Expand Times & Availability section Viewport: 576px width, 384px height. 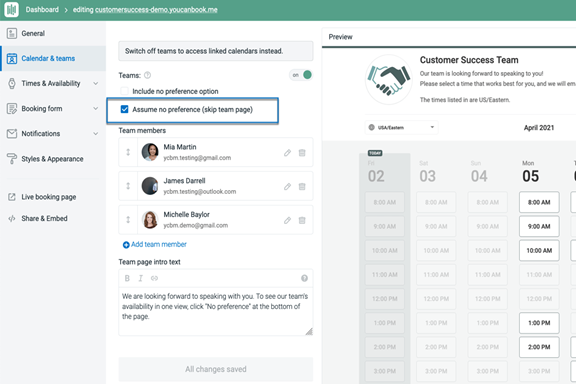tap(53, 83)
